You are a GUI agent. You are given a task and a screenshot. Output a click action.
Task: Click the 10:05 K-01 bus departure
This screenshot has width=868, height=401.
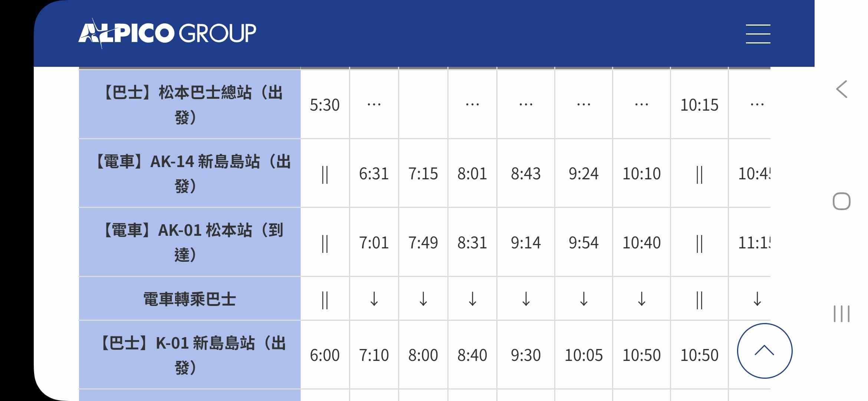(583, 355)
